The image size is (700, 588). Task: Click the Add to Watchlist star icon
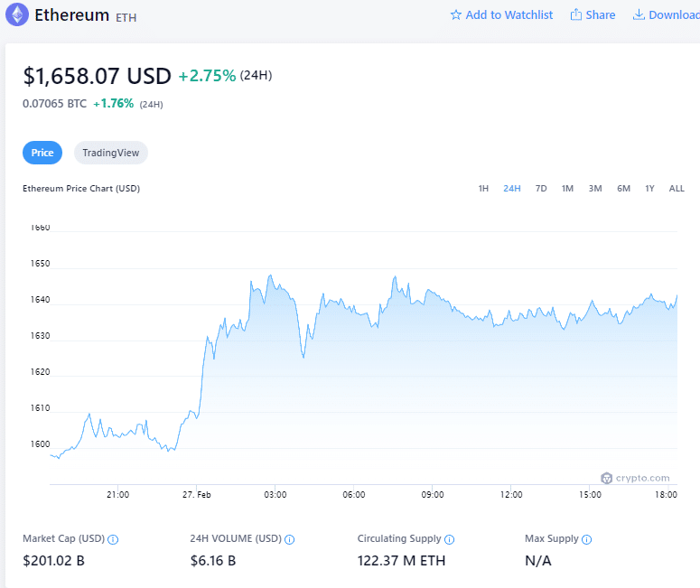click(x=456, y=14)
